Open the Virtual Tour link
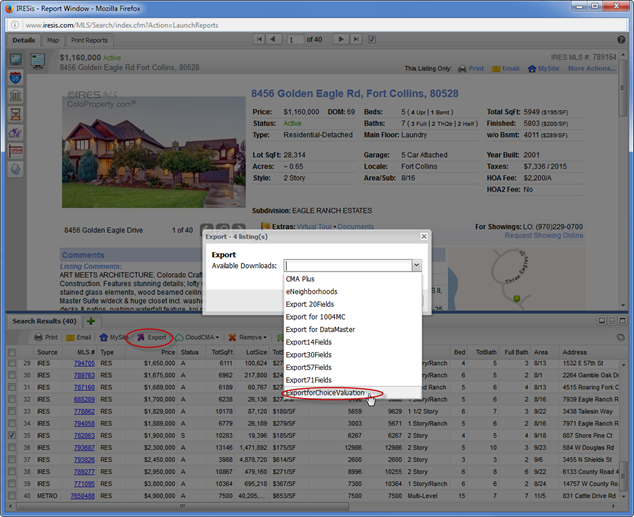Image resolution: width=634 pixels, height=517 pixels. (314, 226)
